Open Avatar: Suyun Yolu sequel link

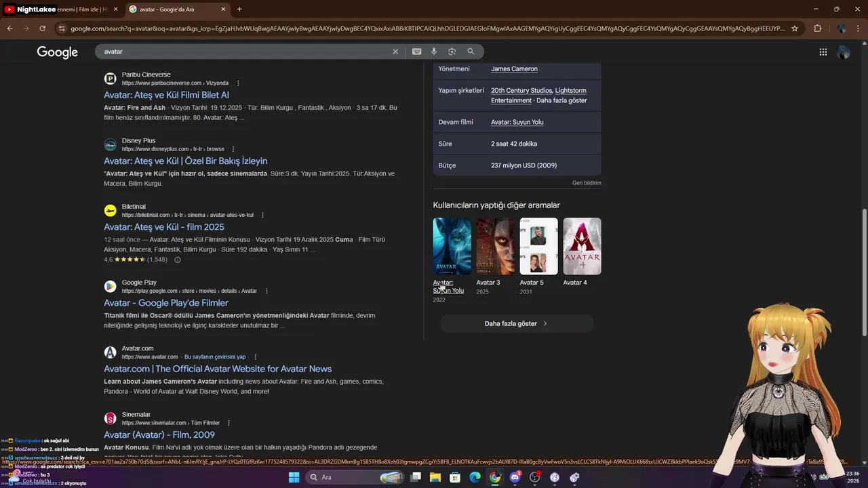[x=517, y=122]
